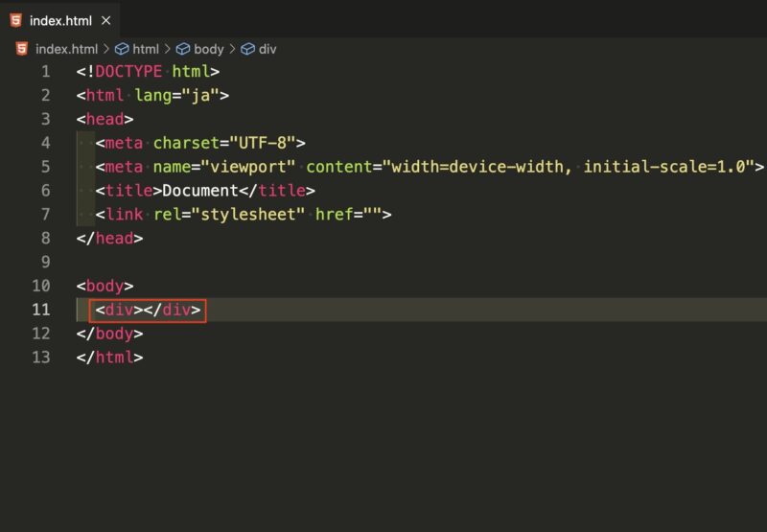Click the content attribute on line 5
The width and height of the screenshot is (767, 532).
click(339, 167)
